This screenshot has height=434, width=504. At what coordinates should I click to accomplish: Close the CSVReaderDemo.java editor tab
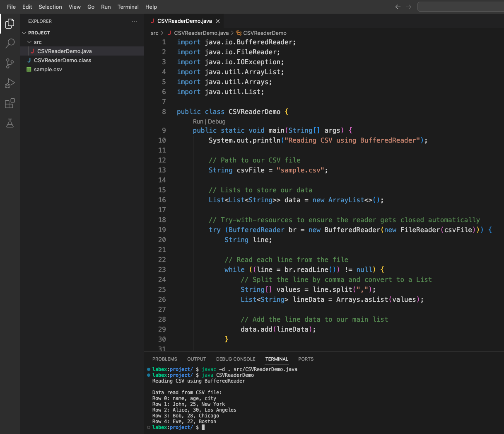(218, 21)
